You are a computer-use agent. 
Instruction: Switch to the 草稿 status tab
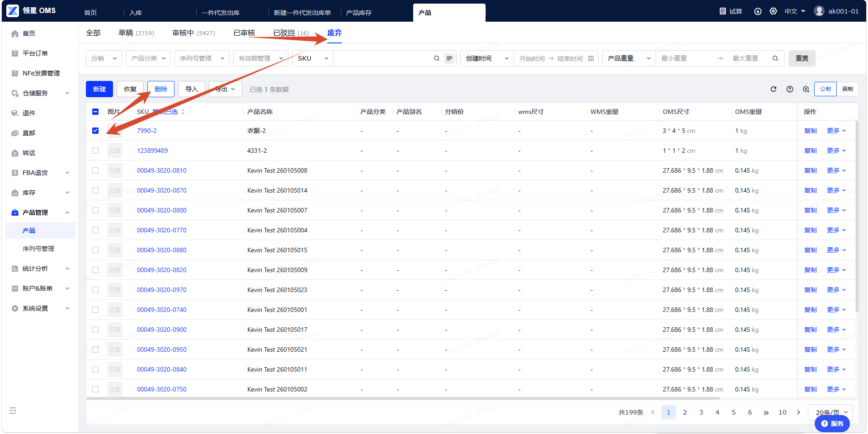[x=136, y=33]
